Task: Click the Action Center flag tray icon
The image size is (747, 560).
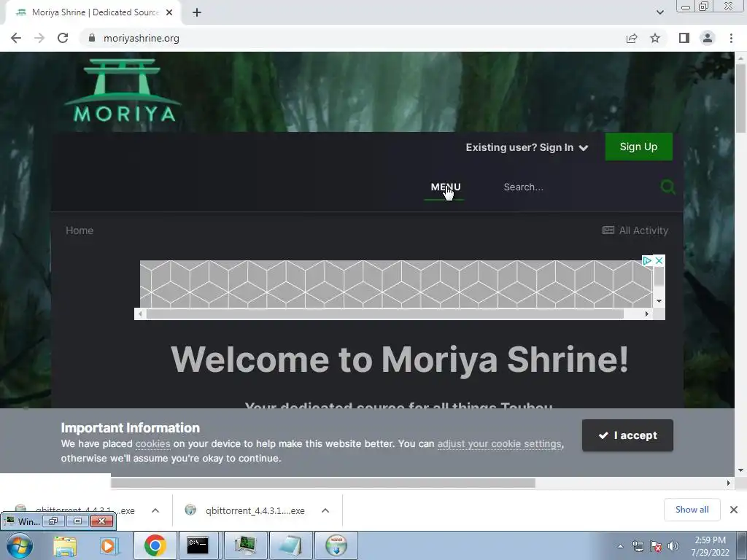Action: pyautogui.click(x=656, y=546)
